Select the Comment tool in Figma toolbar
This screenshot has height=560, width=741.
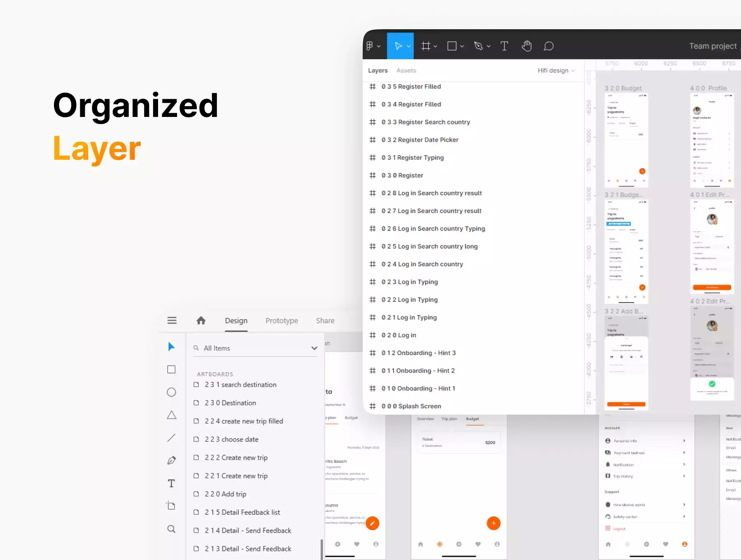(x=549, y=46)
